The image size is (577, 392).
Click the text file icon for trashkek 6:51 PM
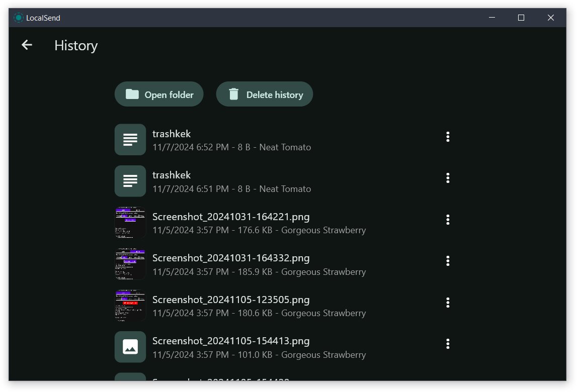coord(130,181)
